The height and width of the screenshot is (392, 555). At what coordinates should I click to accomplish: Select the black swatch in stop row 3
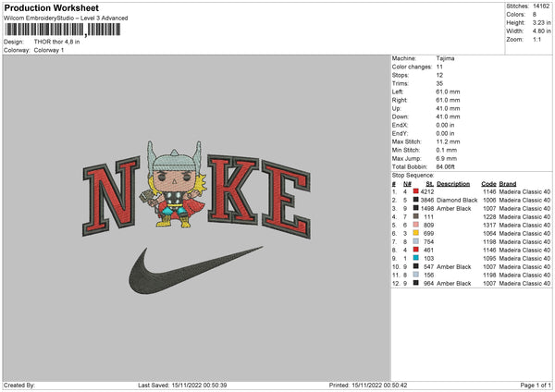pos(416,208)
